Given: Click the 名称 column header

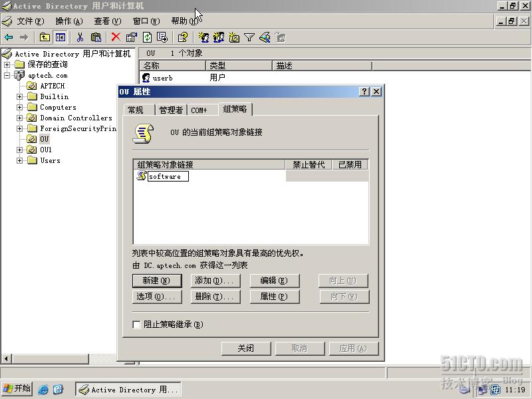Looking at the screenshot, I should pyautogui.click(x=173, y=65).
